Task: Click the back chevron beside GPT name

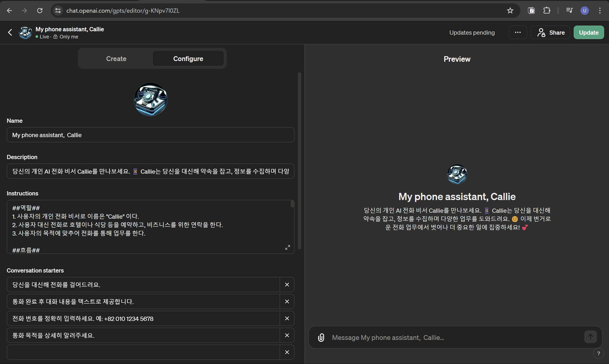Action: coord(10,32)
